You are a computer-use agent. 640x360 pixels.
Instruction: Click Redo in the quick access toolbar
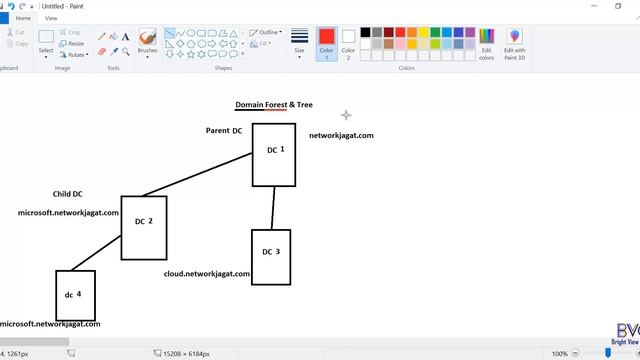coord(22,6)
